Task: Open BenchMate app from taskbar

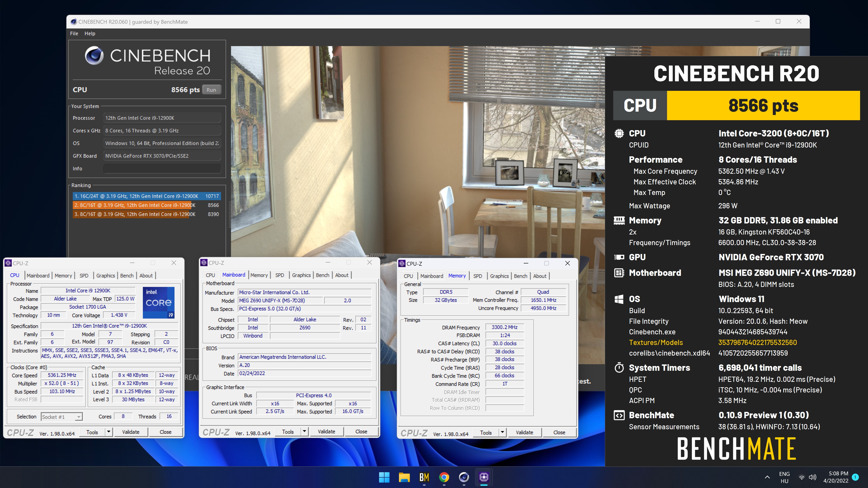Action: pos(424,477)
